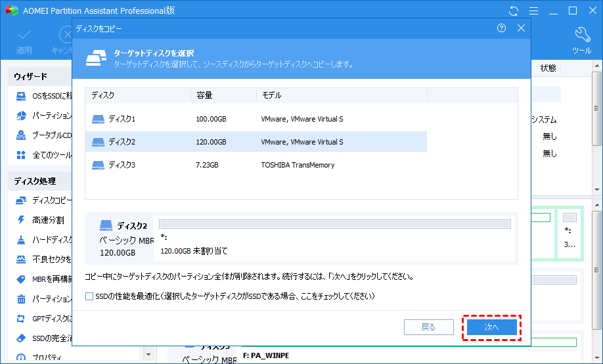Open OSをSSDに移行 wizard
603x364 pixels.
pos(43,96)
